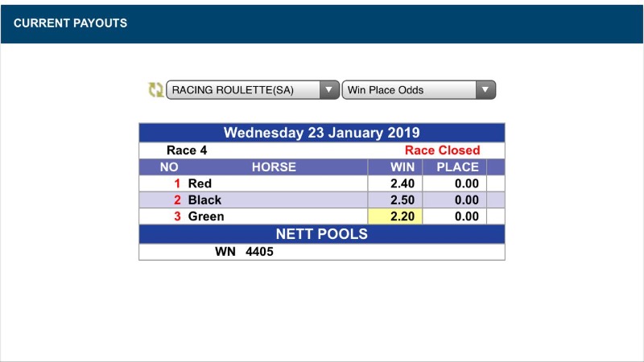Click the highlighted 2.20 win odds cell
Screen dimensions: 644x362
click(395, 216)
